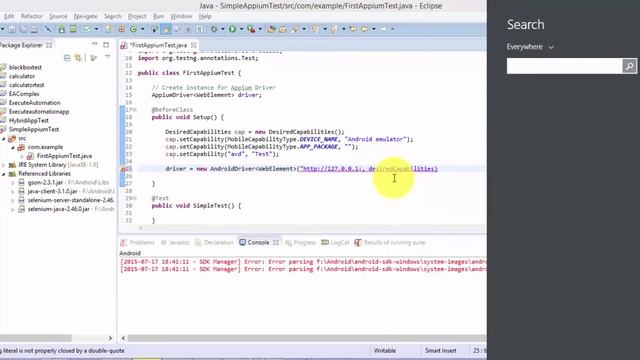Screen dimensions: 640x360
Task: Collapse the src folder
Action: pos(4,139)
